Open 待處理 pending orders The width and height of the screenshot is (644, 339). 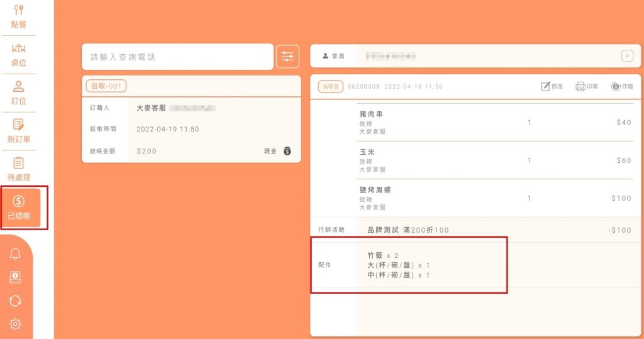click(18, 169)
